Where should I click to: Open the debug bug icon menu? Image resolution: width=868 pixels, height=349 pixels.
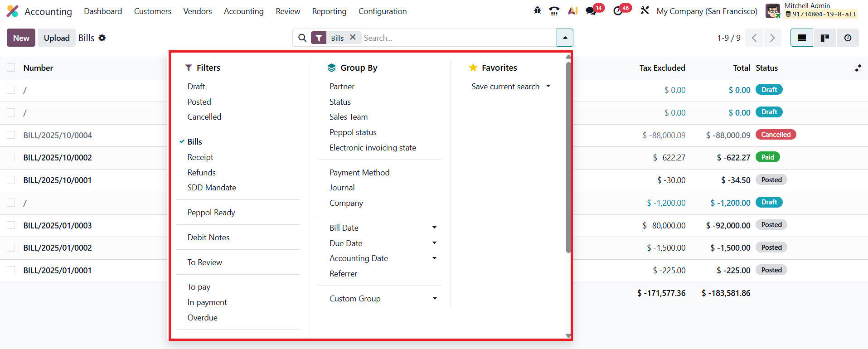[538, 10]
